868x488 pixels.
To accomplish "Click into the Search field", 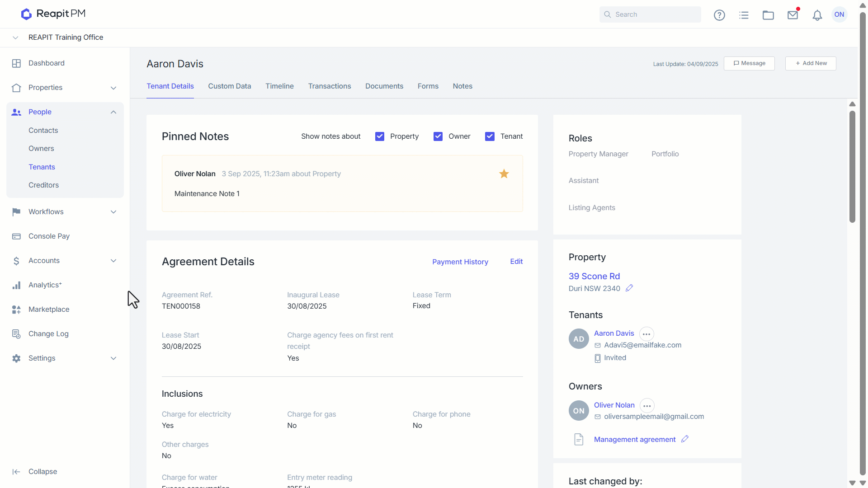I will click(x=650, y=14).
